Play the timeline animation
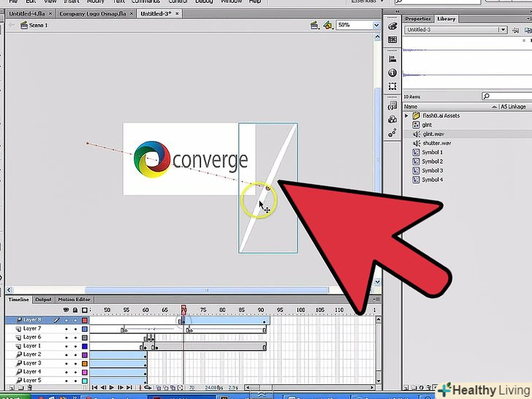Viewport: 532px width, 399px height. pyautogui.click(x=112, y=387)
